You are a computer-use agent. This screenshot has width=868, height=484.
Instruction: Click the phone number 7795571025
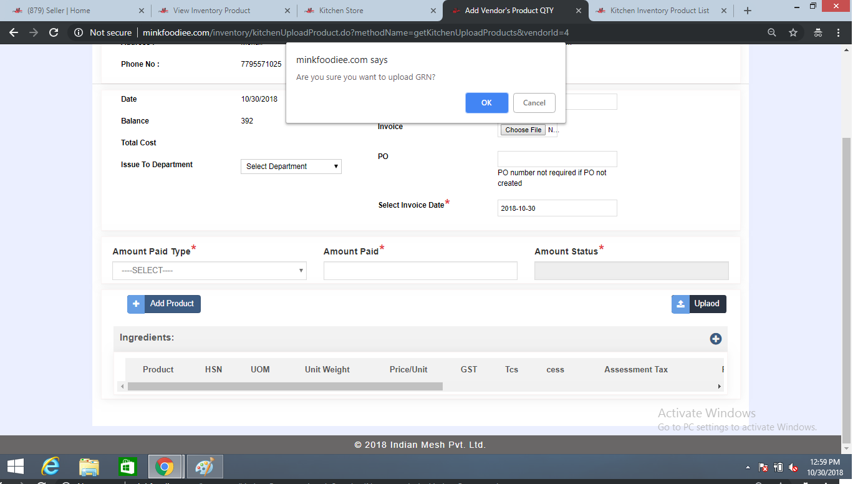261,64
